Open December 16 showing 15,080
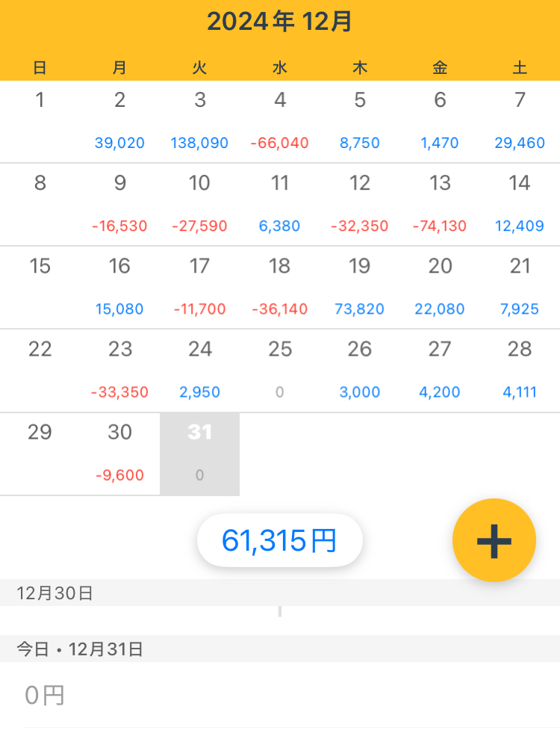Viewport: 560px width, 736px height. click(x=120, y=288)
